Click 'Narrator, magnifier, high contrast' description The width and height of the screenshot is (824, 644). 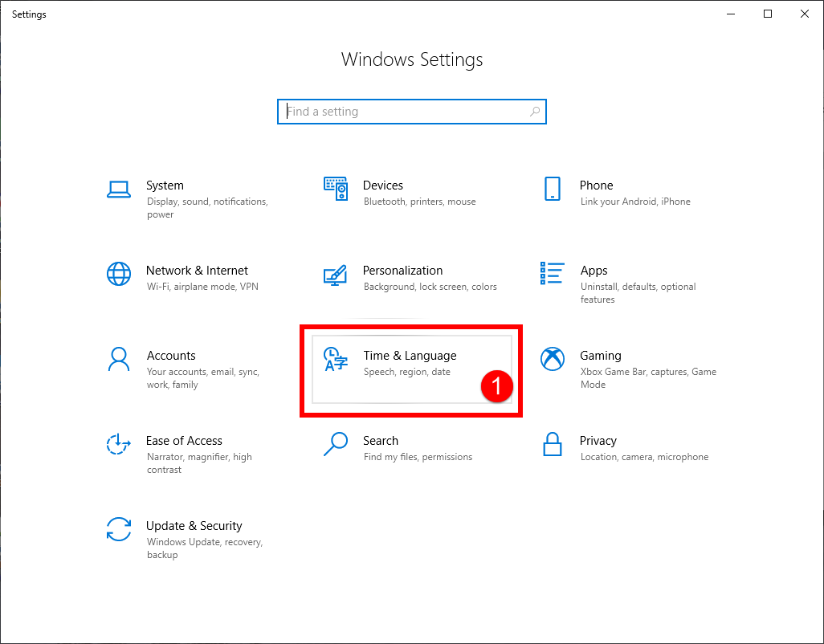(199, 463)
